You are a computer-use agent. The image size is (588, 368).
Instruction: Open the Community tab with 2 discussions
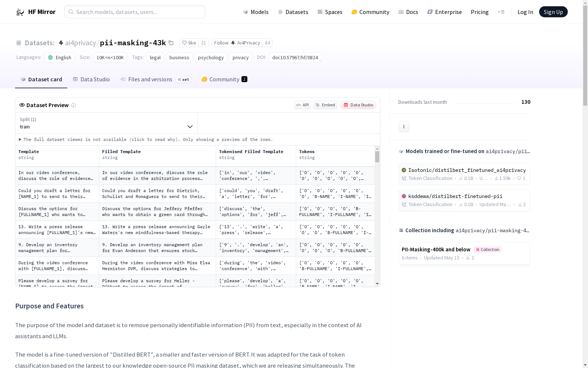click(x=224, y=79)
